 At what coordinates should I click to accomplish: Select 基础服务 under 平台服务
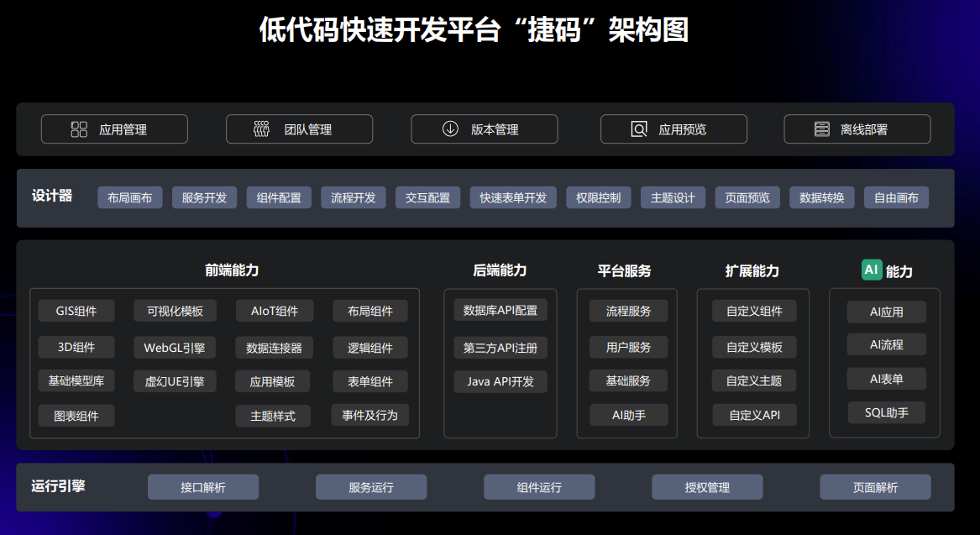629,380
